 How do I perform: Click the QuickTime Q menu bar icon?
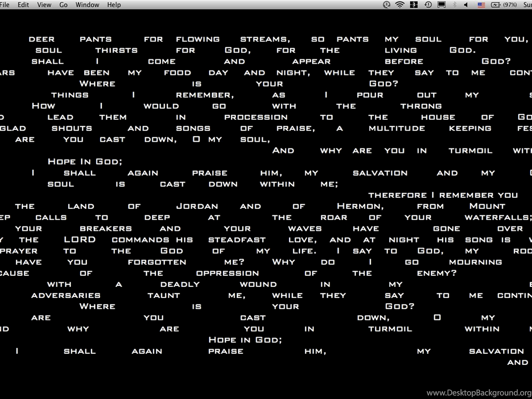click(387, 5)
